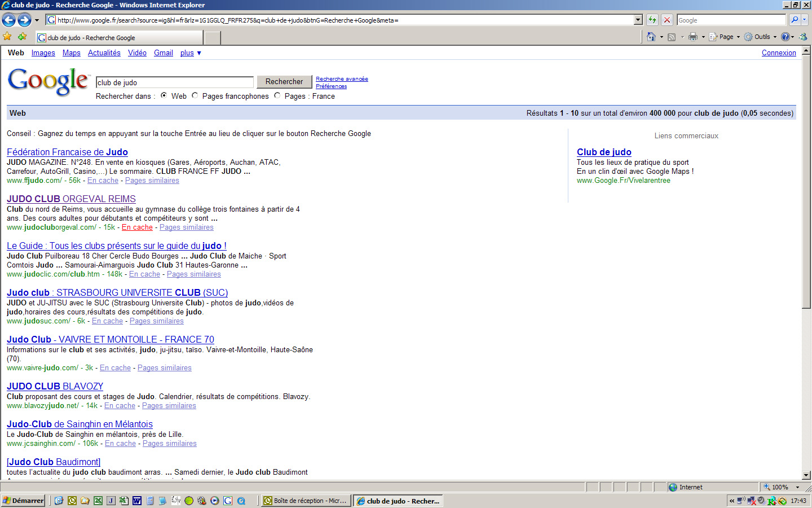This screenshot has width=812, height=508.
Task: Open the address bar history dropdown
Action: pos(638,20)
